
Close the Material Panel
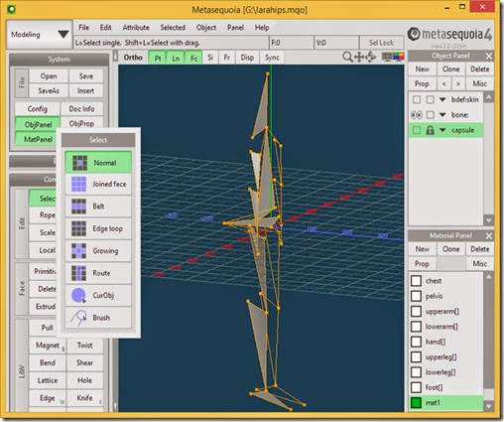pos(489,235)
